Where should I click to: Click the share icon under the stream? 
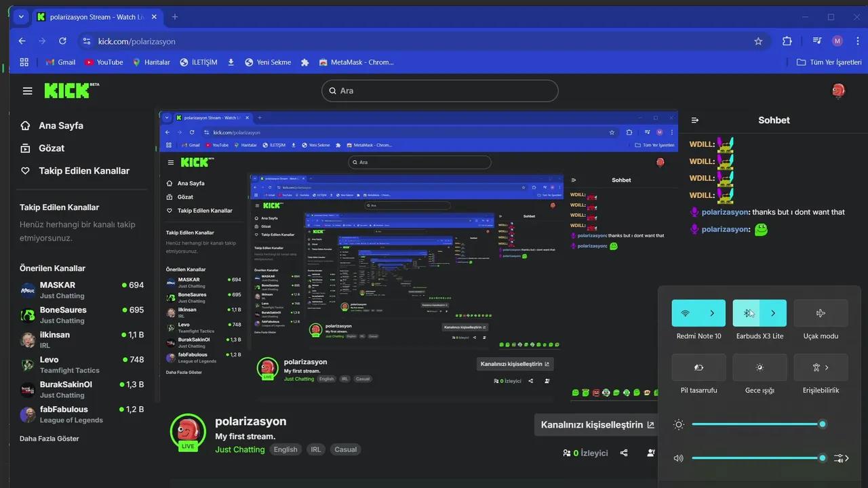tap(624, 453)
